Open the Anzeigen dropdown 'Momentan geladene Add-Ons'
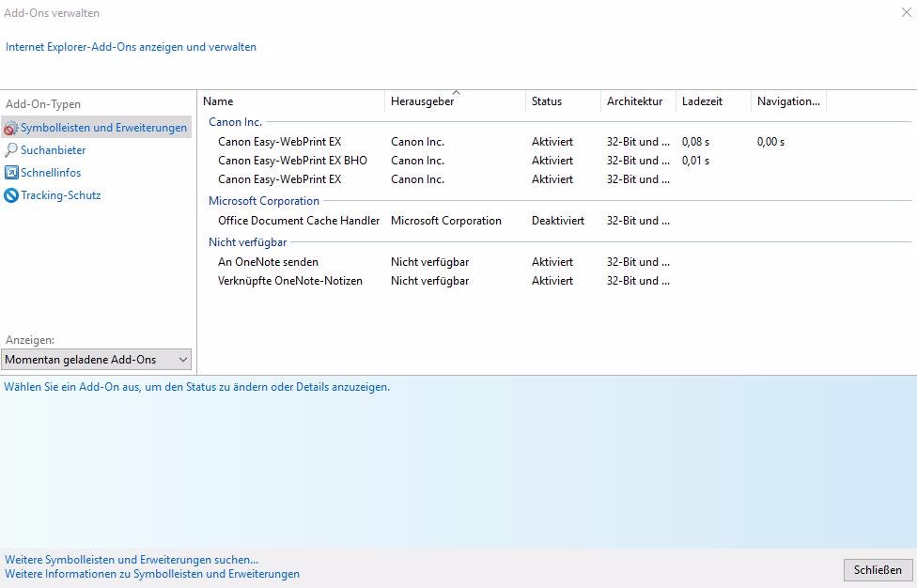Image resolution: width=917 pixels, height=588 pixels. [x=97, y=360]
